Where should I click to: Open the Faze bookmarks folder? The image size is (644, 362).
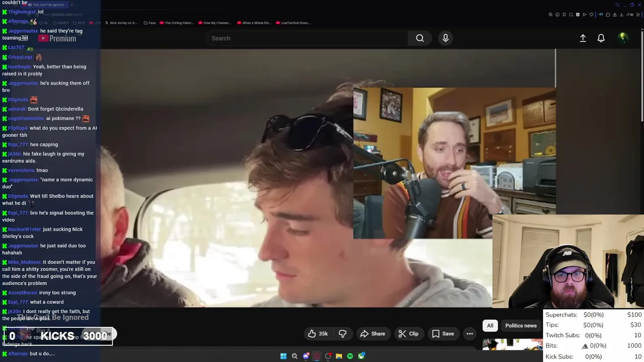pyautogui.click(x=149, y=23)
